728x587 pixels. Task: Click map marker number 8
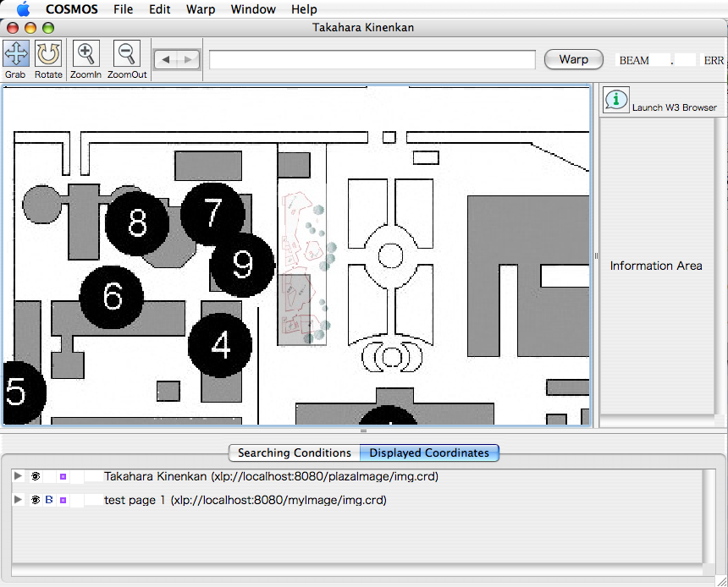pos(137,223)
